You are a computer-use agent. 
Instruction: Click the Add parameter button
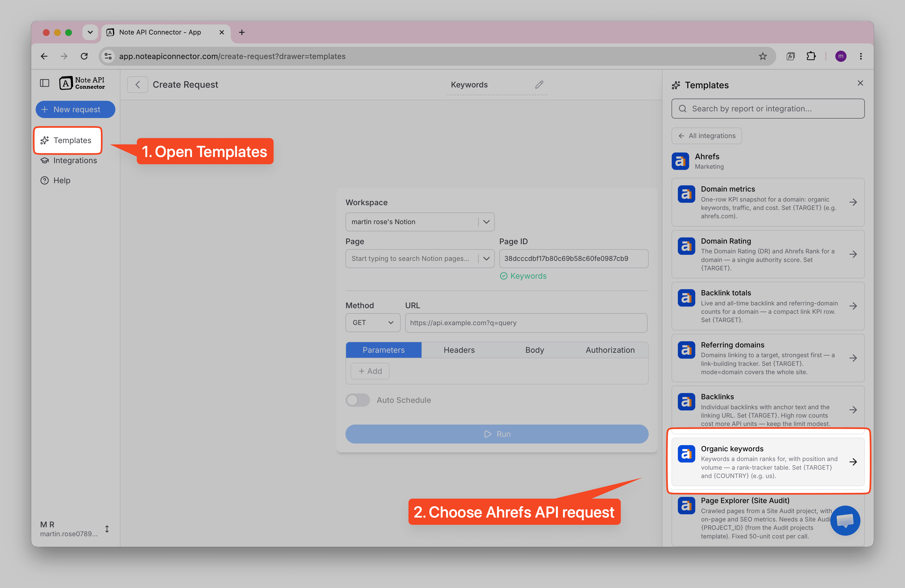(x=369, y=371)
